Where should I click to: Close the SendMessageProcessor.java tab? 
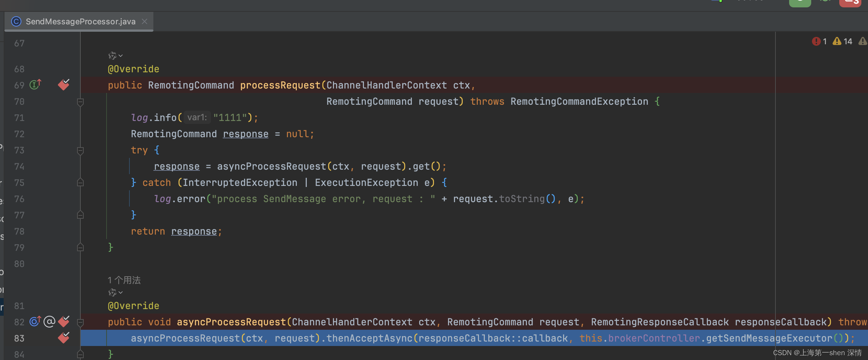click(145, 21)
